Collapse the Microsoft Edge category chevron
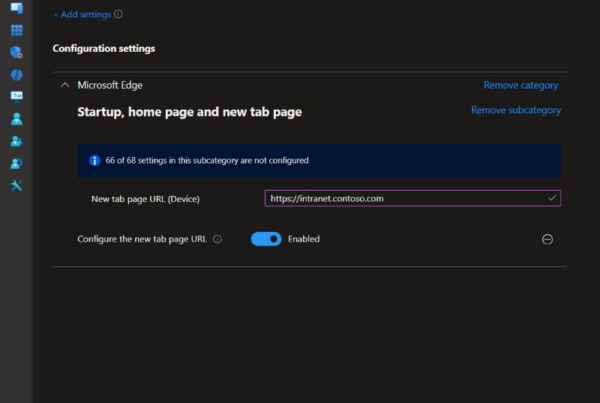 tap(65, 85)
